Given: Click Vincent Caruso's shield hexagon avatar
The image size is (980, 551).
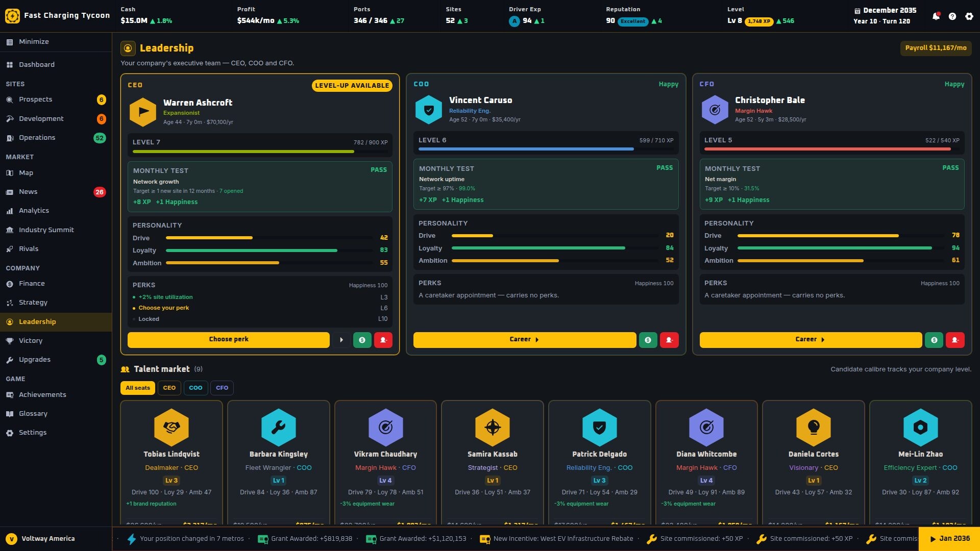Looking at the screenshot, I should click(429, 110).
